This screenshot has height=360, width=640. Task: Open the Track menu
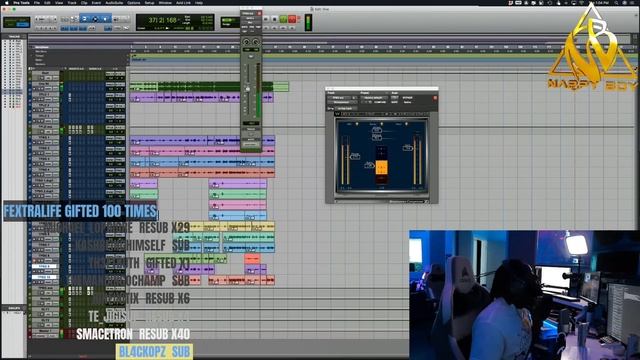pyautogui.click(x=72, y=2)
